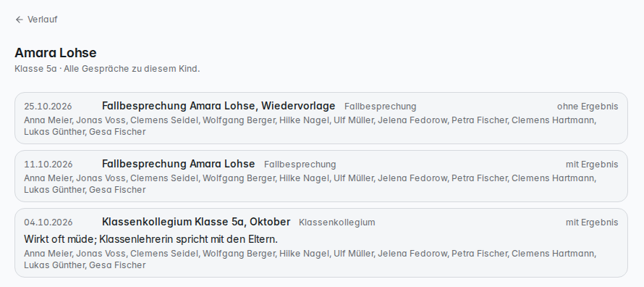Image resolution: width=644 pixels, height=287 pixels.
Task: Click the back arrow icon
Action: (19, 20)
